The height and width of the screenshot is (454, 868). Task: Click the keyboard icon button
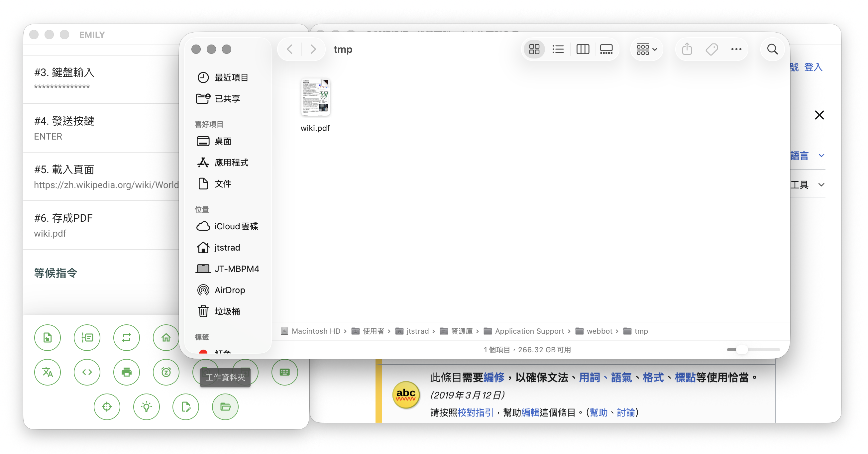(284, 372)
